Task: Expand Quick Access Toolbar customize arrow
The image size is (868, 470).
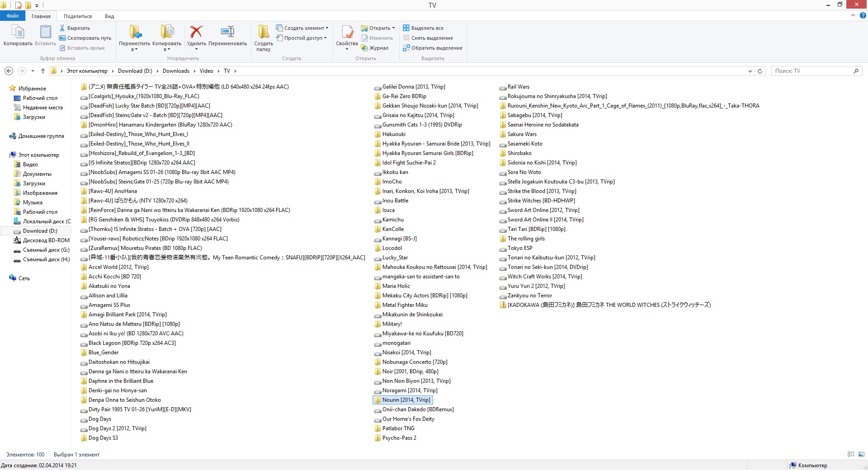Action: pyautogui.click(x=37, y=5)
